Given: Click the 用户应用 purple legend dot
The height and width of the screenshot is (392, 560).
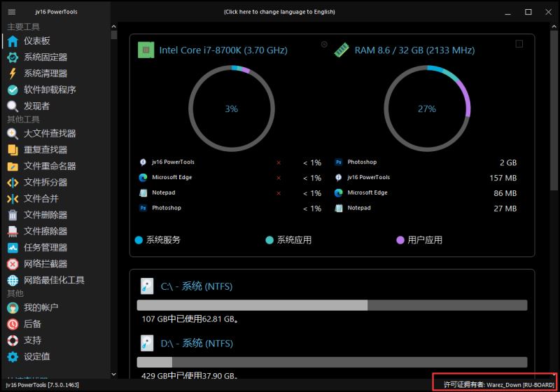Looking at the screenshot, I should point(400,240).
